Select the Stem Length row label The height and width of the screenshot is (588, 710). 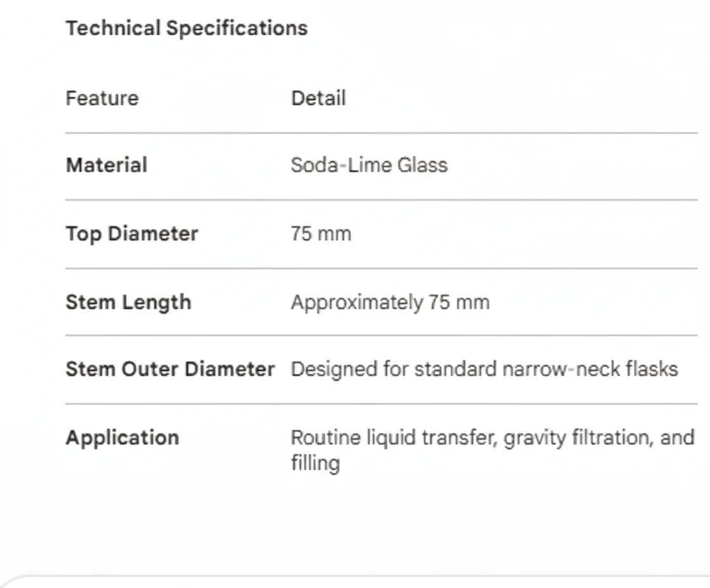click(x=128, y=302)
